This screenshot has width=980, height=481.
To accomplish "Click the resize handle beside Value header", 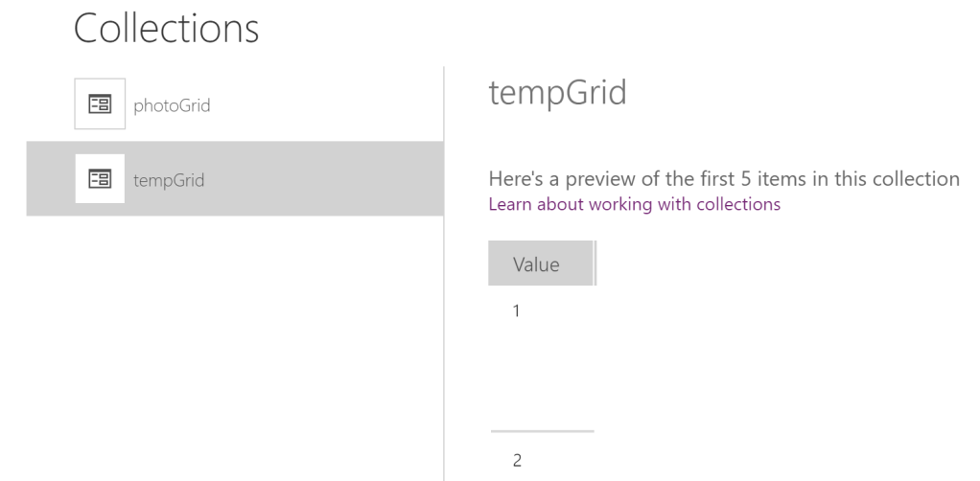I will 595,263.
